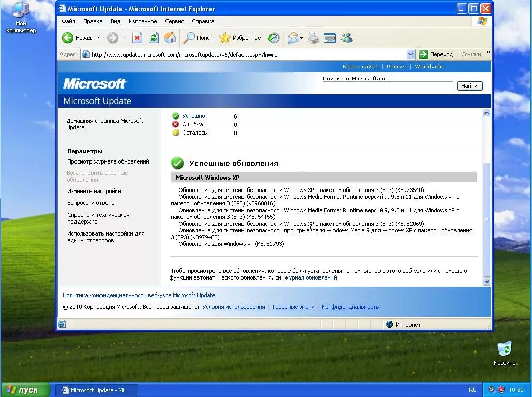Open the пуск Start button

tap(25, 390)
